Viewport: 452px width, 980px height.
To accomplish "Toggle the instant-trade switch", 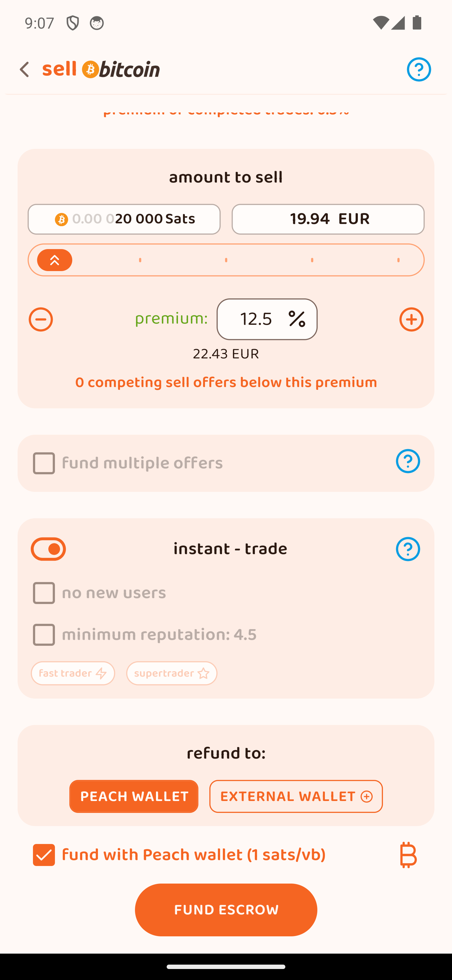I will pos(48,549).
